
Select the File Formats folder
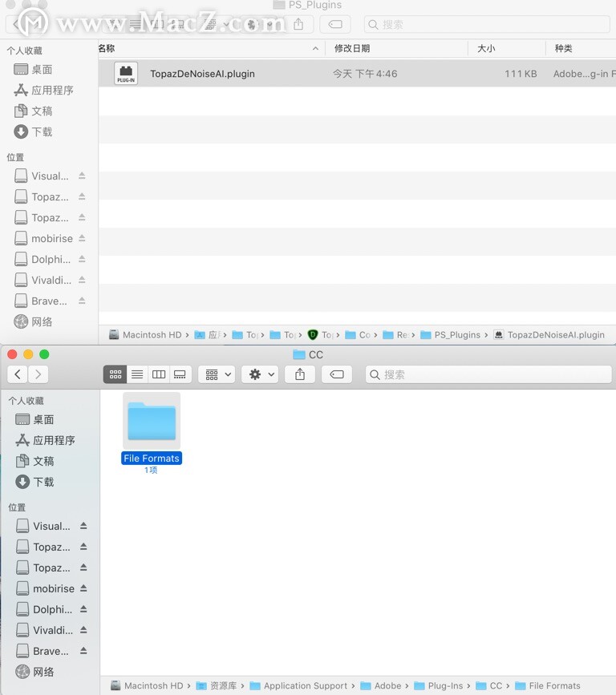(x=152, y=421)
